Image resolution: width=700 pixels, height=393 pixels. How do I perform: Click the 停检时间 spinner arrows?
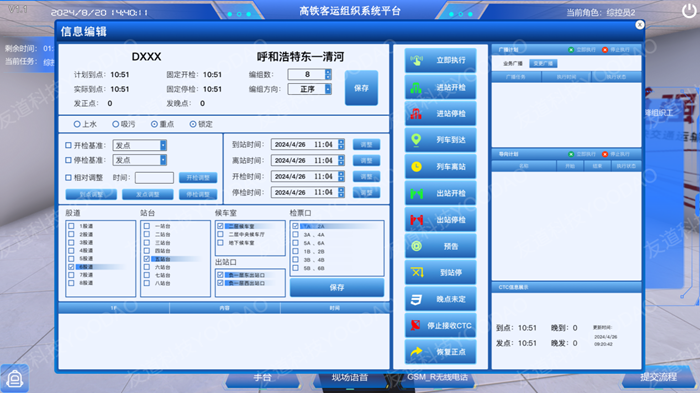[x=341, y=192]
